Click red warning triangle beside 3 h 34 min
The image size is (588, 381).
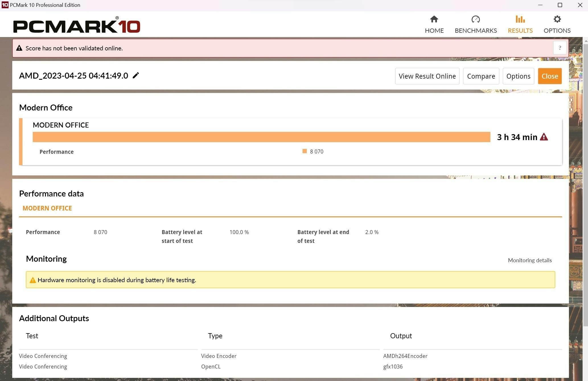click(x=544, y=137)
